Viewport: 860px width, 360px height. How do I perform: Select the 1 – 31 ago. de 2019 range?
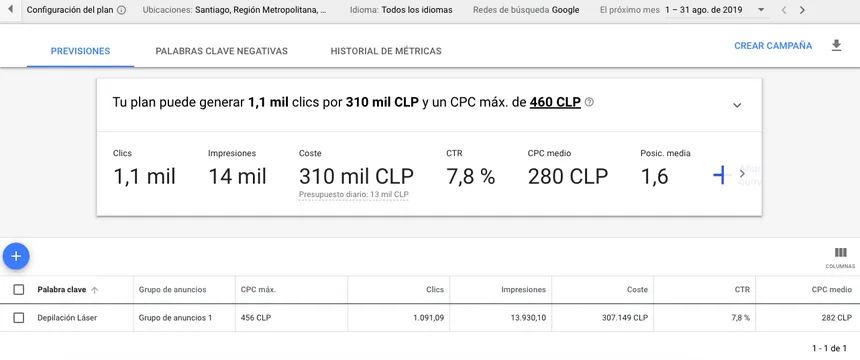pyautogui.click(x=703, y=10)
